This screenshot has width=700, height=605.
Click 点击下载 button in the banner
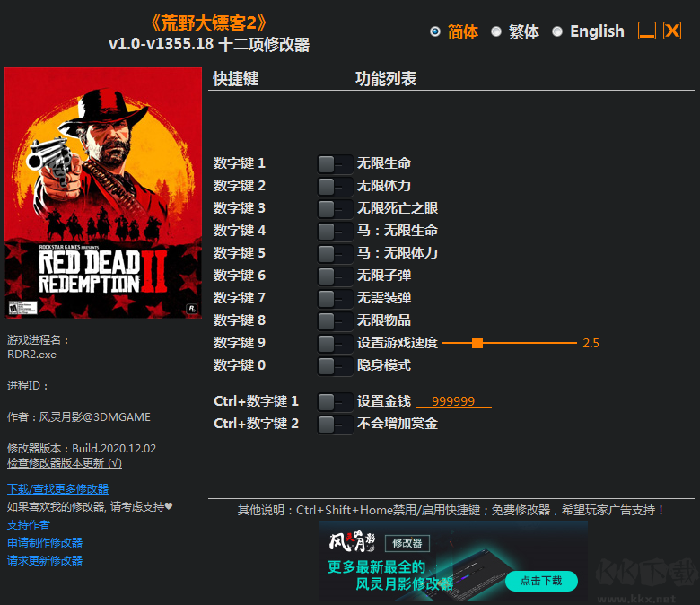[x=541, y=581]
